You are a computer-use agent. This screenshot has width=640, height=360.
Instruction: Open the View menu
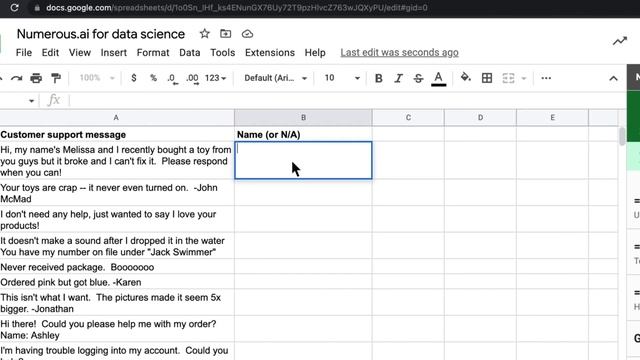[80, 53]
